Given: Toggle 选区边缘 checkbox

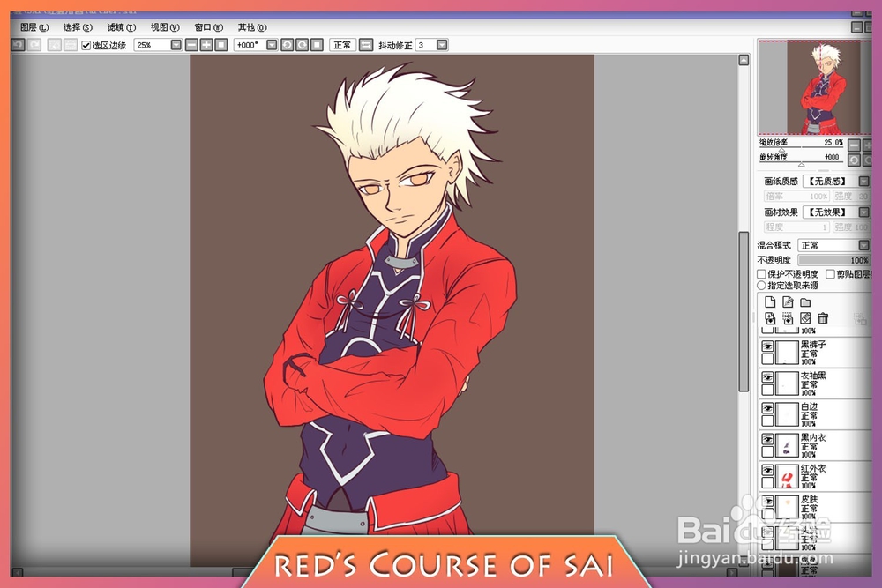Looking at the screenshot, I should pyautogui.click(x=86, y=46).
